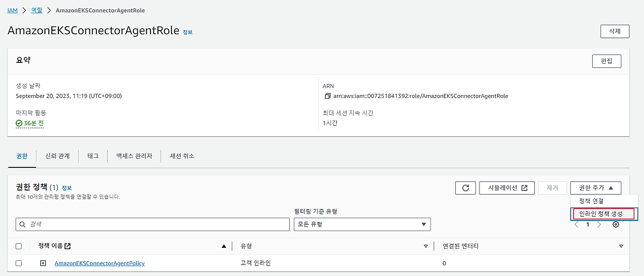Open the 신뢰 관계 tab

pos(57,156)
